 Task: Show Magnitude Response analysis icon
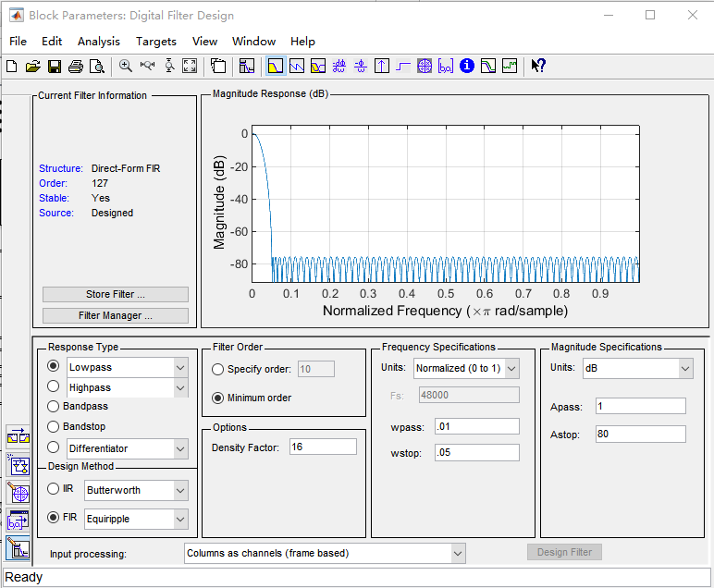[276, 66]
